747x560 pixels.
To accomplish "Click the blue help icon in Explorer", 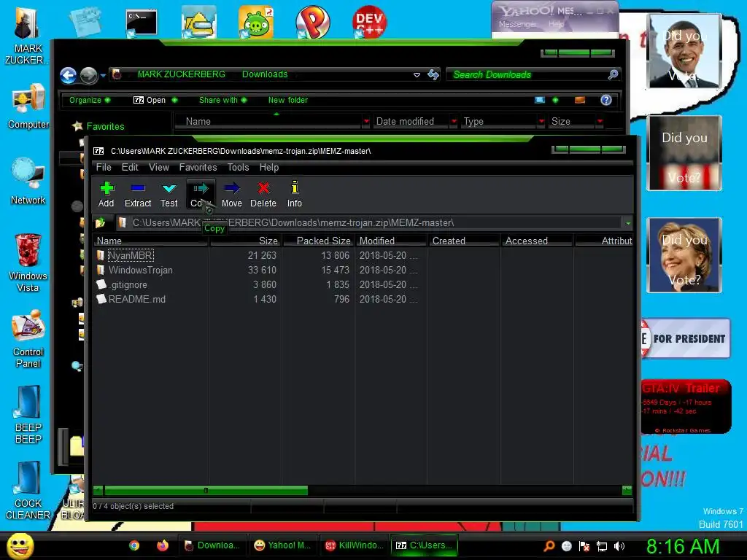I will coord(606,100).
